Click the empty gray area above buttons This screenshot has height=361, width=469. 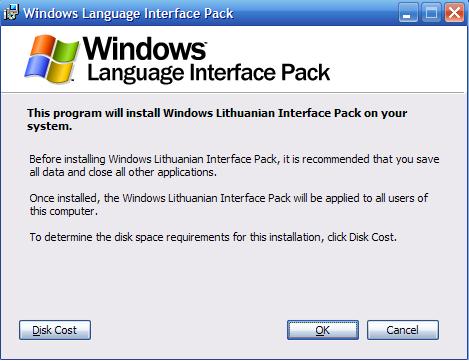pyautogui.click(x=233, y=280)
